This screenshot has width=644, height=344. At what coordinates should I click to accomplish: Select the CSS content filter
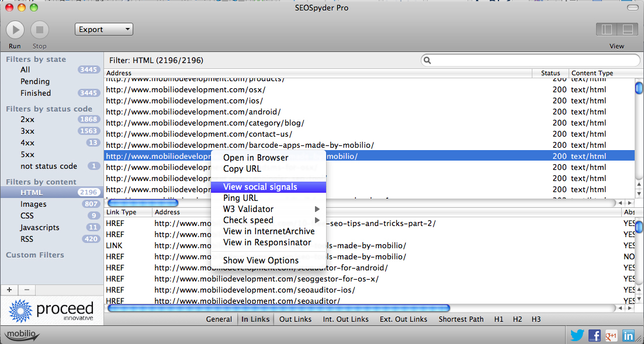click(52, 216)
